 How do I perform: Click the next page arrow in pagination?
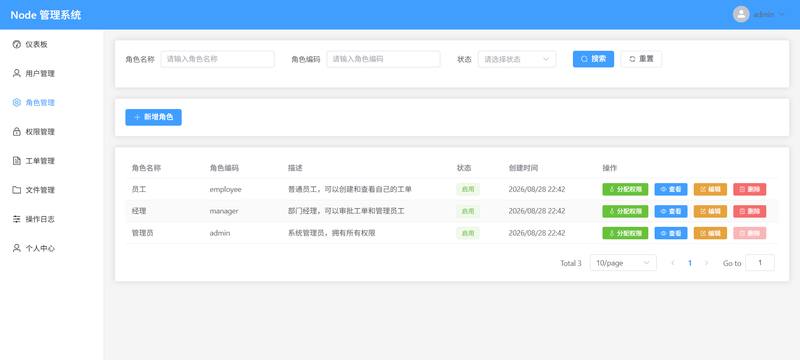pyautogui.click(x=706, y=263)
